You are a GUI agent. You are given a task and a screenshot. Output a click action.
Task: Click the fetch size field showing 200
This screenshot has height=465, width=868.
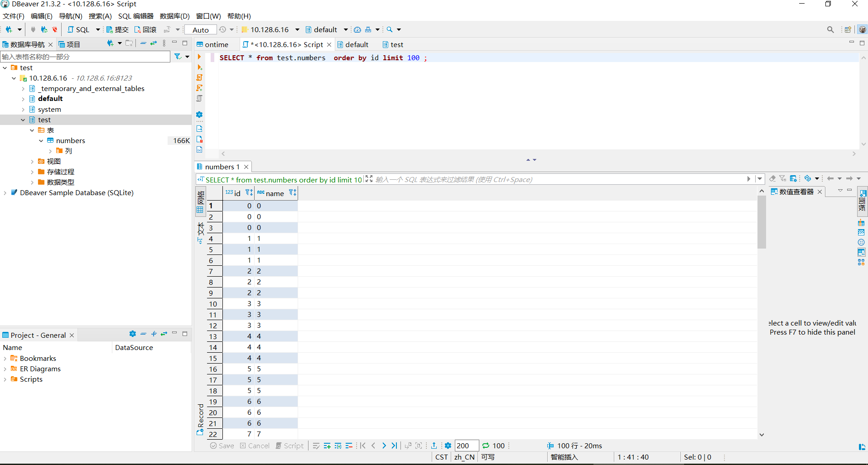pyautogui.click(x=466, y=446)
